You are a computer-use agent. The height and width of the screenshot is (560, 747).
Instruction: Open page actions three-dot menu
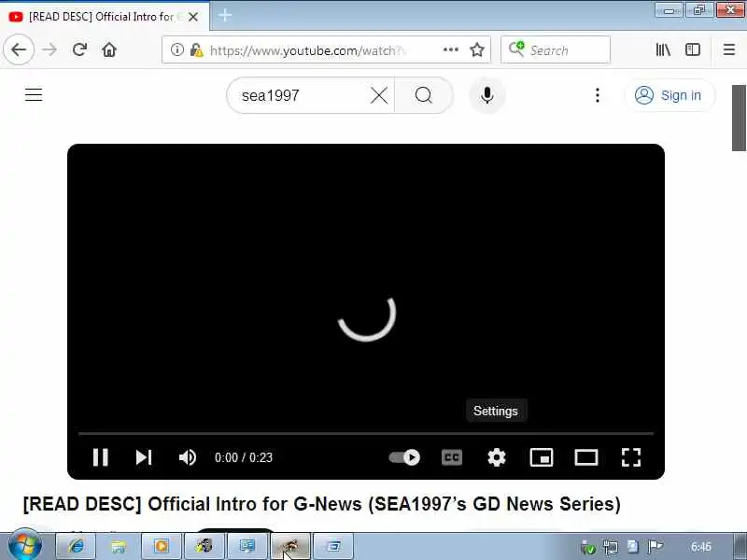point(450,49)
